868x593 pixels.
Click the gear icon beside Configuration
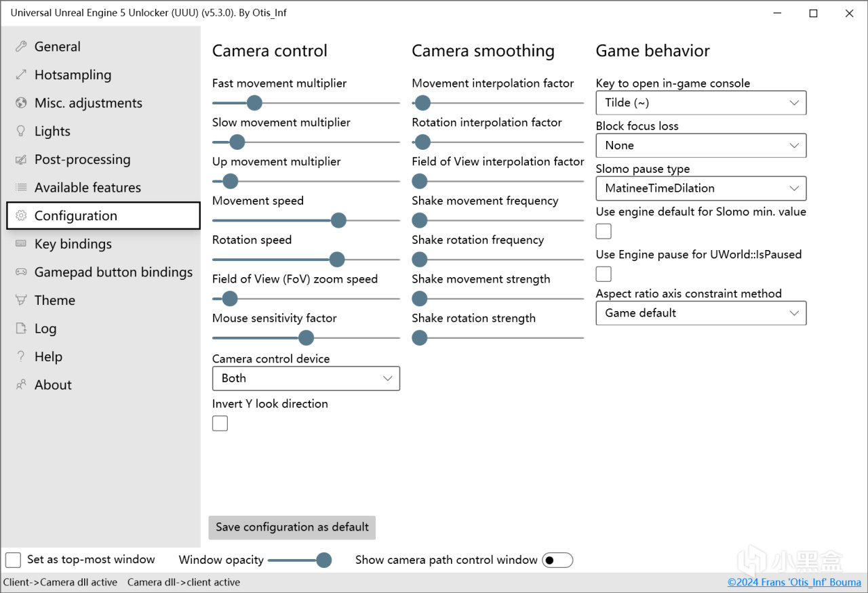click(x=21, y=216)
